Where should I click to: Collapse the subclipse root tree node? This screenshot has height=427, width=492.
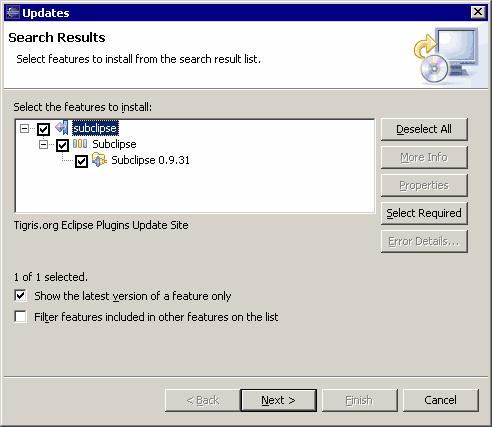pyautogui.click(x=24, y=128)
